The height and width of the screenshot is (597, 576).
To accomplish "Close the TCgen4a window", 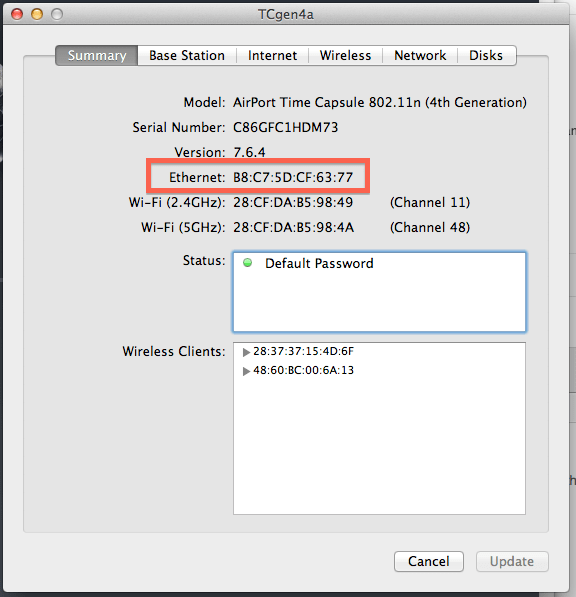I will point(17,14).
